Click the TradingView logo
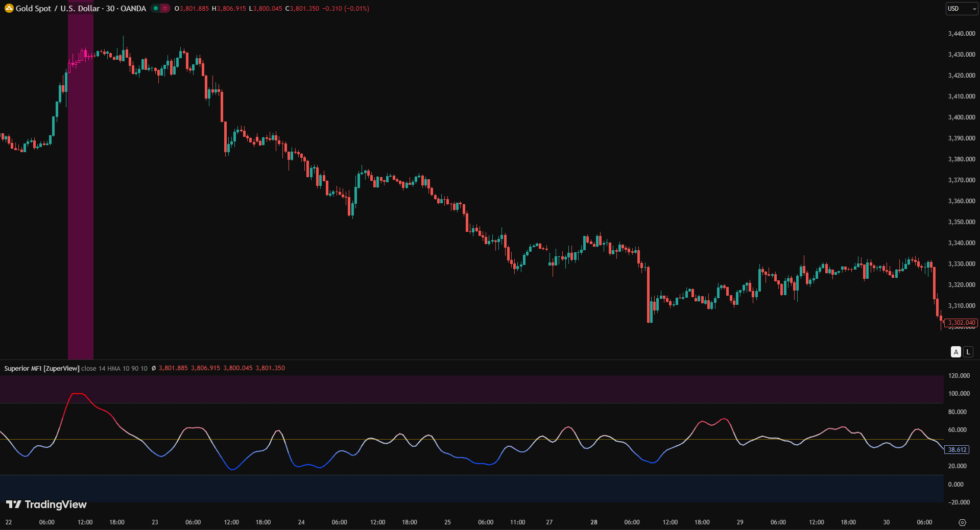 tap(46, 504)
